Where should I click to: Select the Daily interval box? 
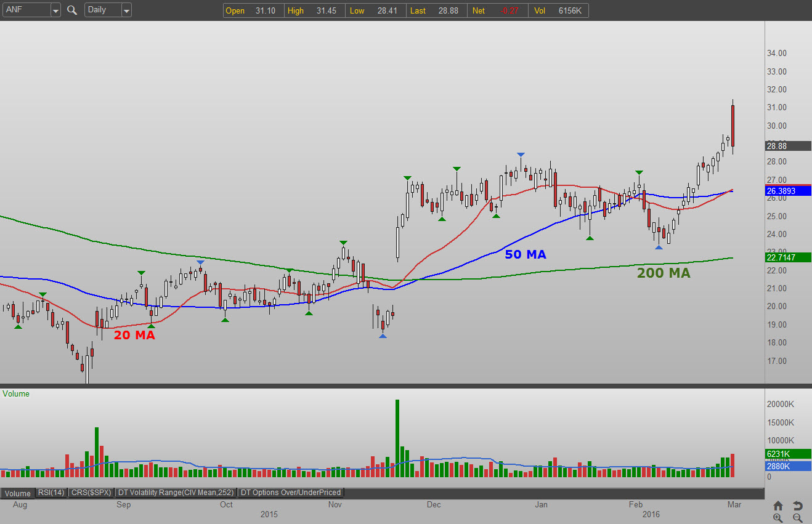coord(103,10)
